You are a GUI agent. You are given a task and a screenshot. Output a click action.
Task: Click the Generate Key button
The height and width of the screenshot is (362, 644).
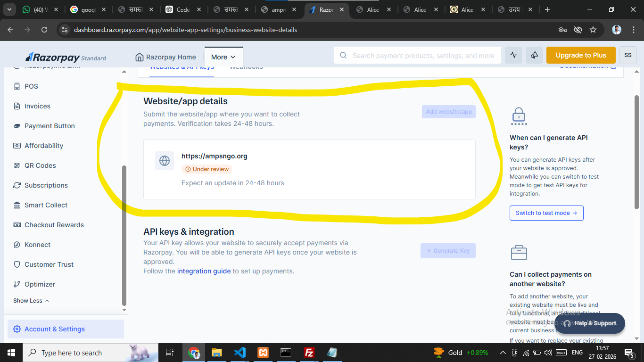(448, 251)
